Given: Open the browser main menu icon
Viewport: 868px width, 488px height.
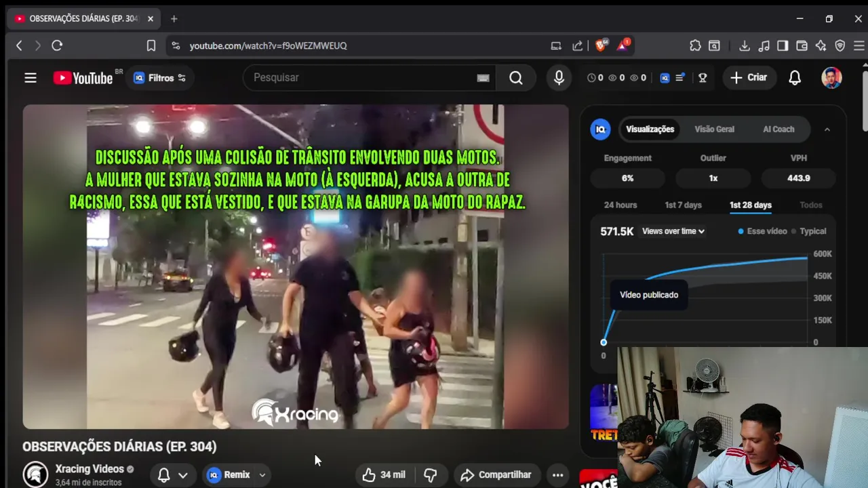Looking at the screenshot, I should click(x=859, y=45).
